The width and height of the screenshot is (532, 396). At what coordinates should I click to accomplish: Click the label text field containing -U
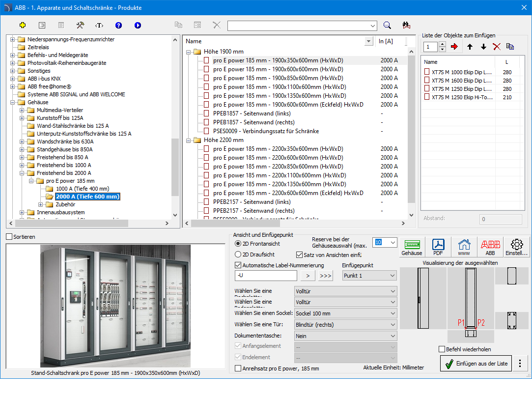(x=266, y=276)
